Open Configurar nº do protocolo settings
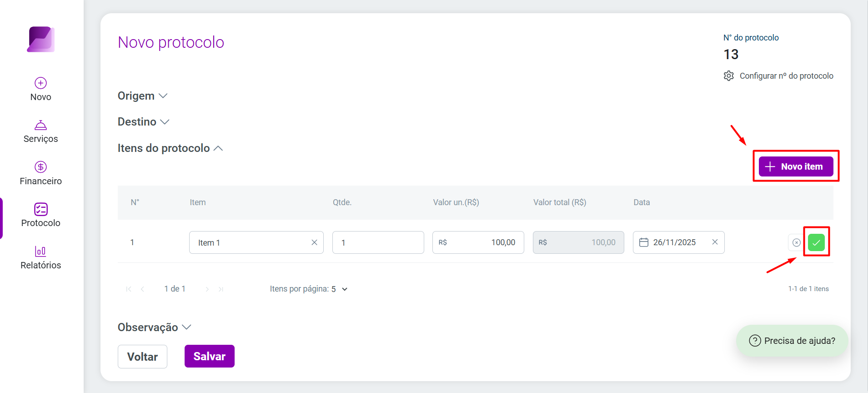 [x=778, y=76]
